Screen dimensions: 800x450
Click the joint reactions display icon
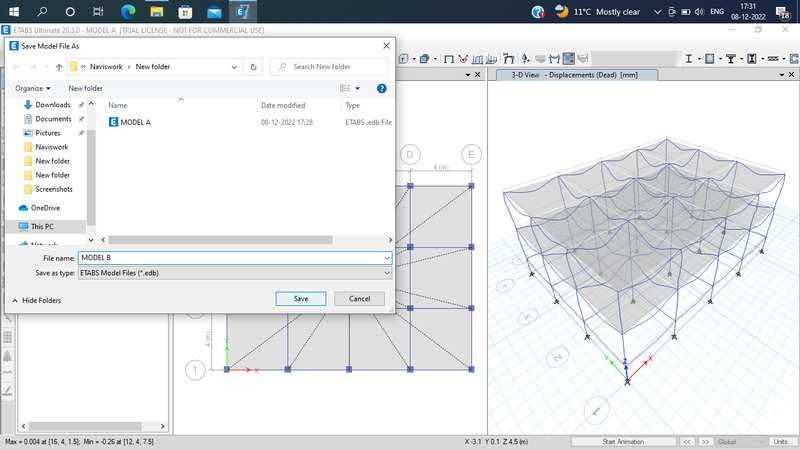(x=526, y=59)
